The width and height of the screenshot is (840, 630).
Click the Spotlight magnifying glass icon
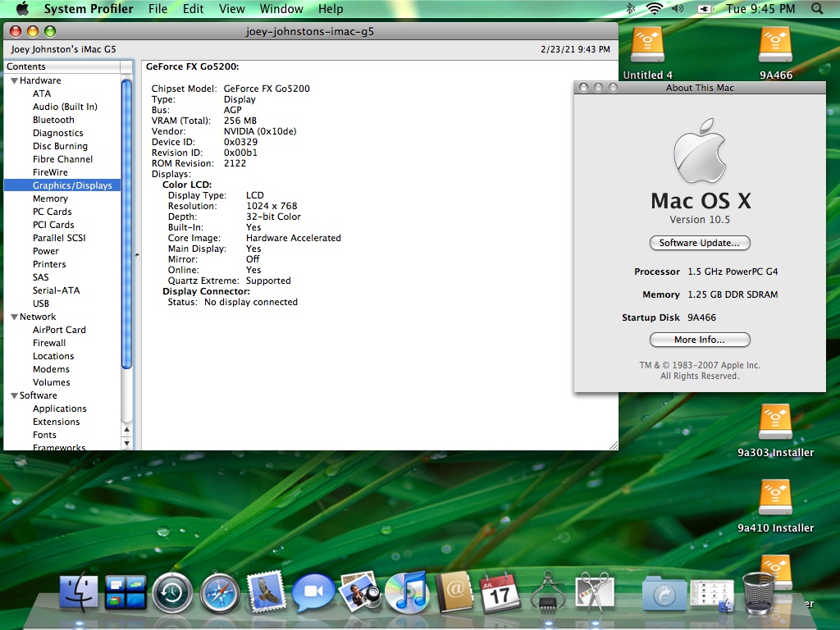coord(817,9)
